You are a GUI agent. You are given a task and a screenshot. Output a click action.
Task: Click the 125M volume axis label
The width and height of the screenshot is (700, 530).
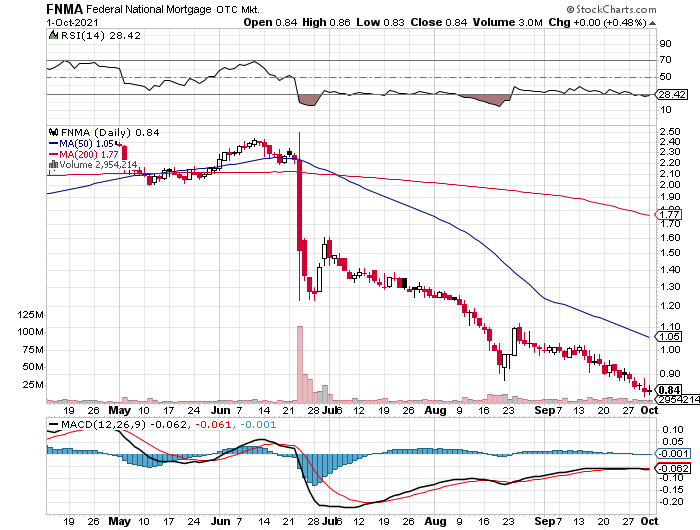(30, 315)
